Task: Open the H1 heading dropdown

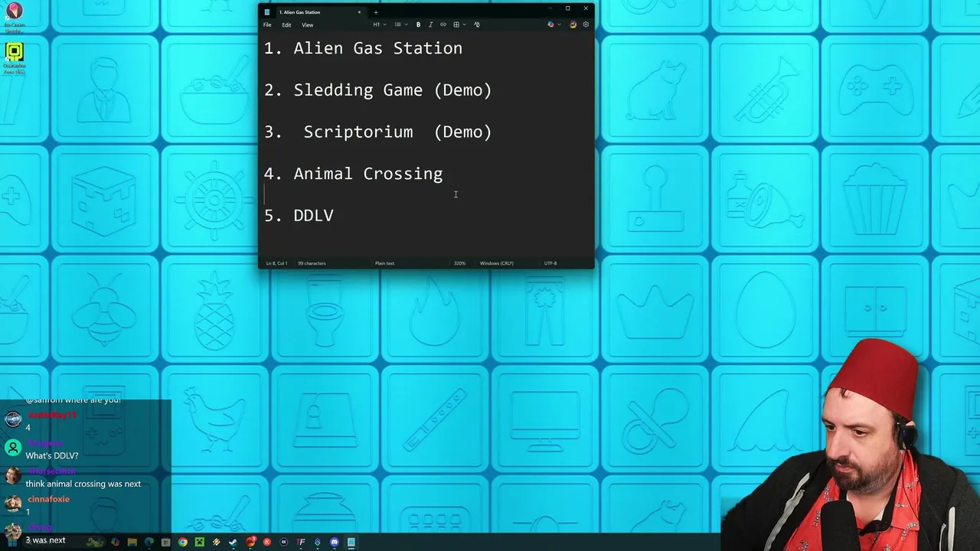Action: [379, 24]
